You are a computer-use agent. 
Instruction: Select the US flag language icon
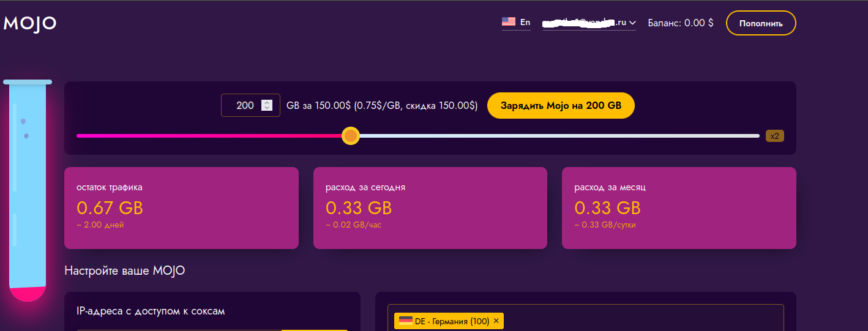(x=509, y=21)
